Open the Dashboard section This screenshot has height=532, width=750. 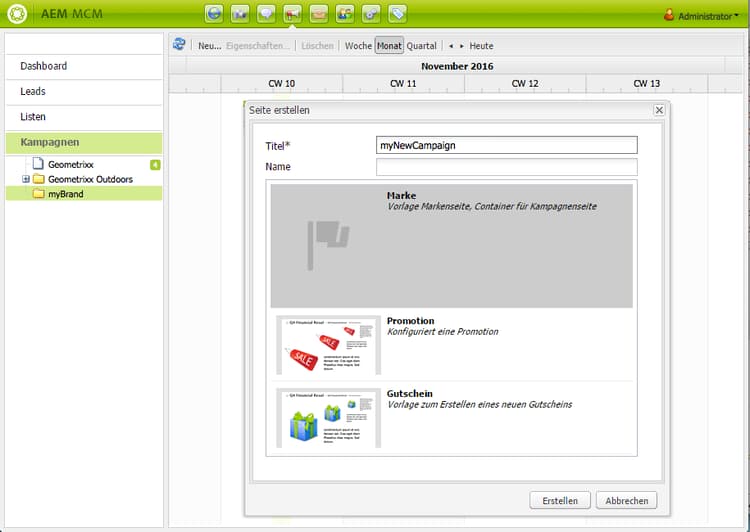pyautogui.click(x=84, y=66)
